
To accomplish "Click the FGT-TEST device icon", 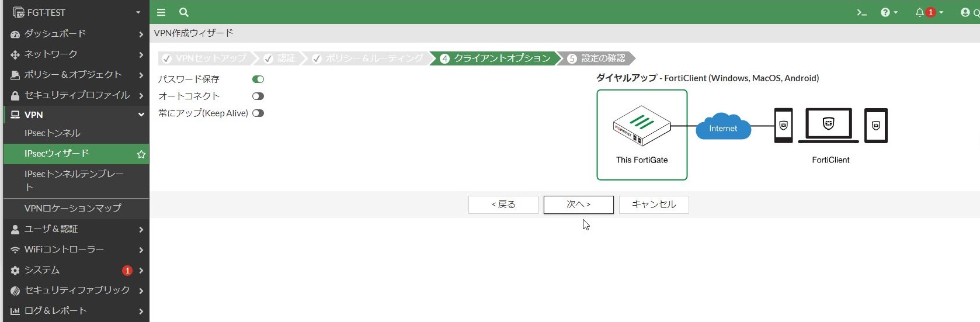I will [18, 12].
